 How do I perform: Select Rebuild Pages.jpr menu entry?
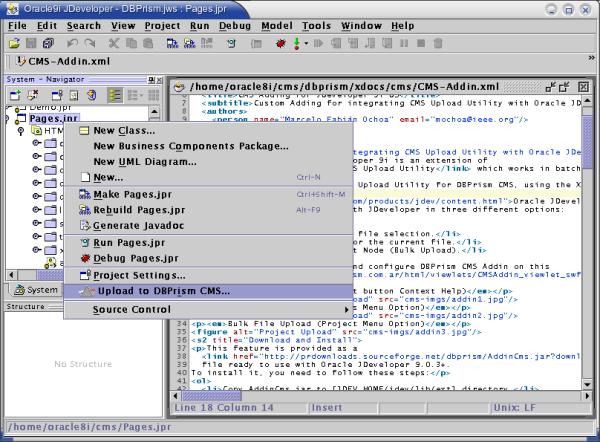[208, 210]
